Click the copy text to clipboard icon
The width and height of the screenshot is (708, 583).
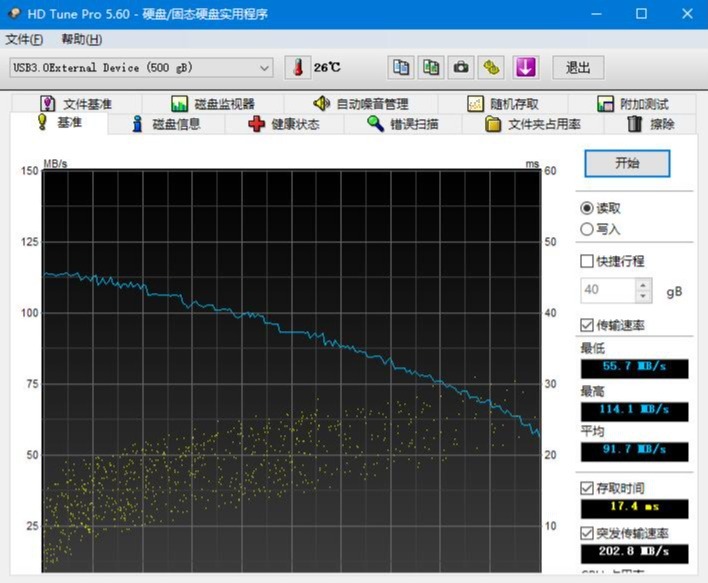400,67
